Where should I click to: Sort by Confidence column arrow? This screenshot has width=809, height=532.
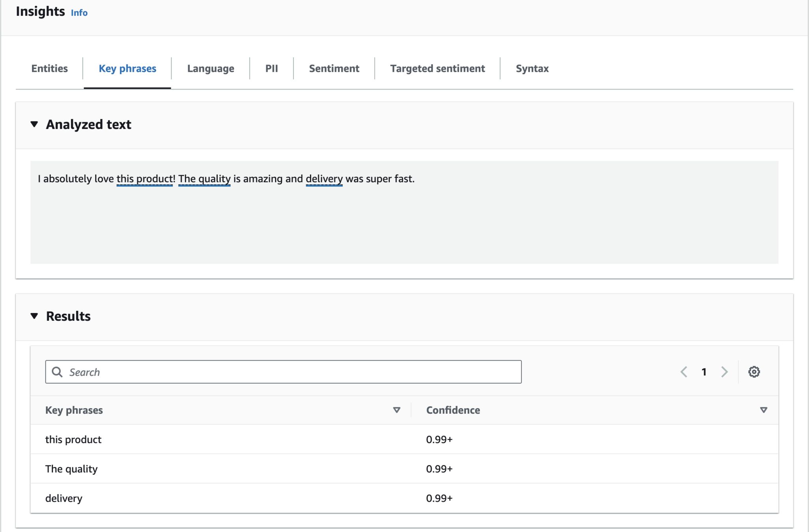[x=763, y=410]
